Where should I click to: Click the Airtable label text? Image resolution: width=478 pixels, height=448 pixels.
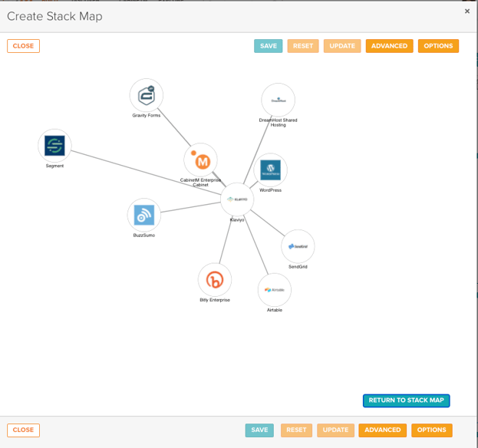click(x=275, y=310)
